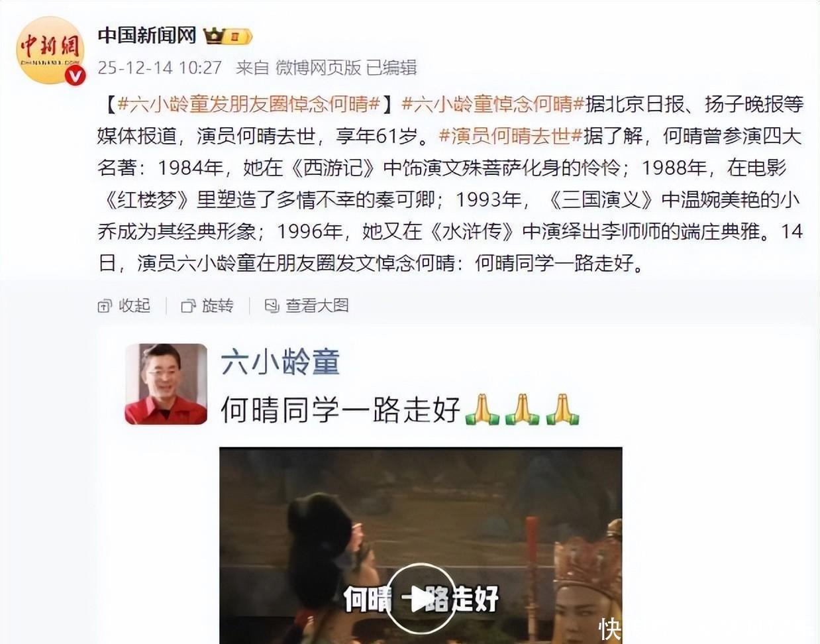
Task: Click the 查看大图 text button
Action: click(317, 306)
